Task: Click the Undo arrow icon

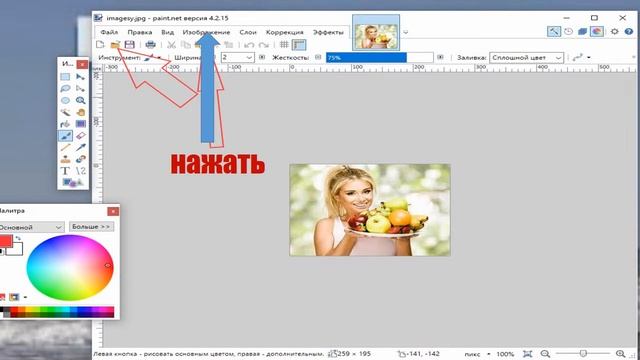Action: [x=249, y=44]
